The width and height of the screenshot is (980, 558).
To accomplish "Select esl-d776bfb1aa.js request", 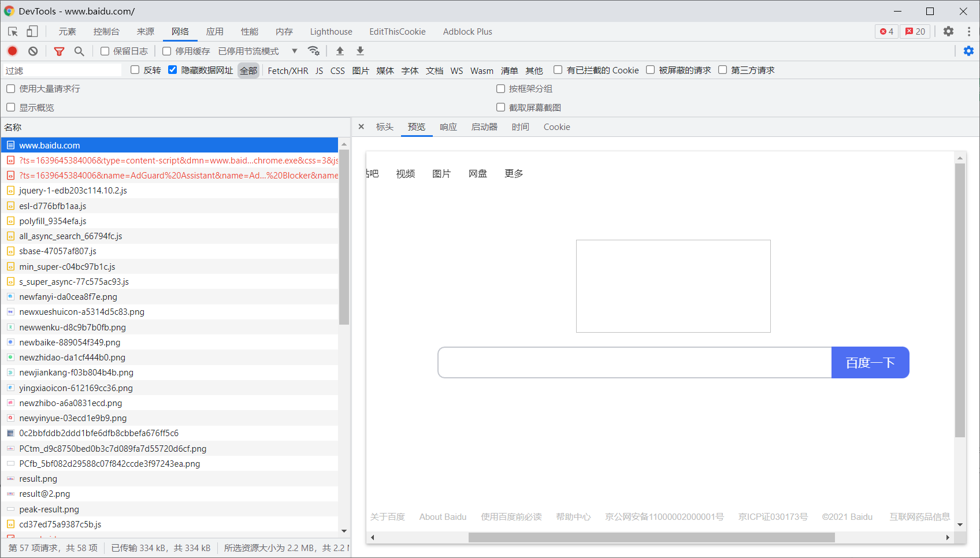I will (x=170, y=206).
